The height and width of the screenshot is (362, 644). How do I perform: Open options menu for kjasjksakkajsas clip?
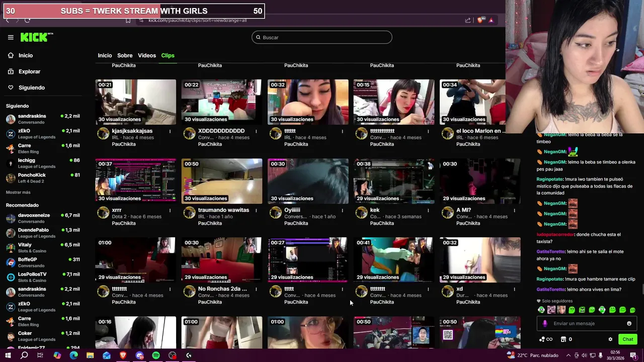(170, 131)
